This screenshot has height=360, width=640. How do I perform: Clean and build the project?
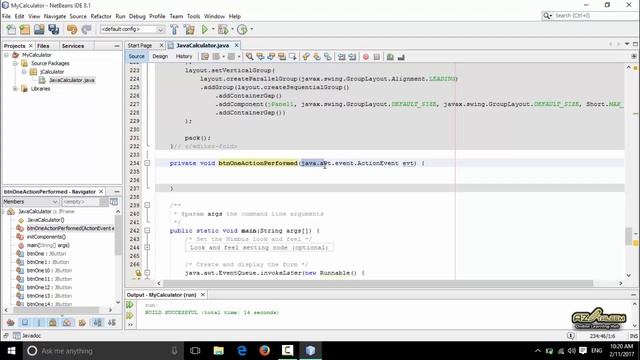(189, 29)
